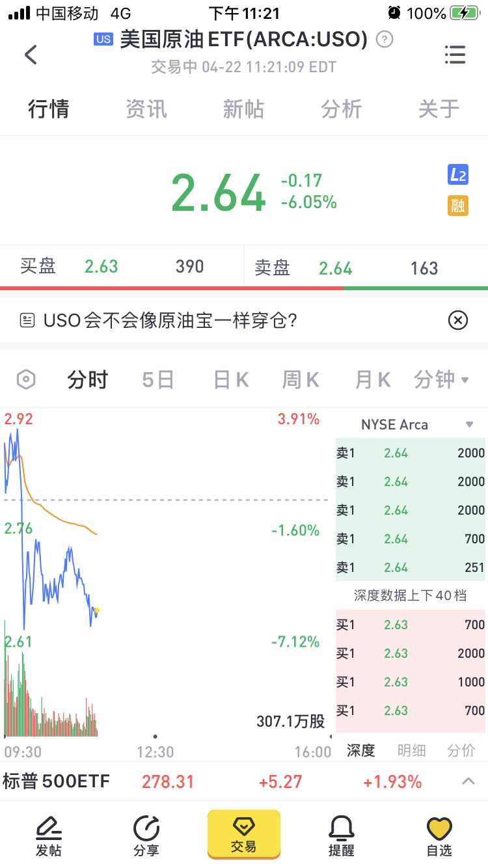Image resolution: width=488 pixels, height=868 pixels.
Task: Open NYSE Arca exchange dropdown
Action: tap(468, 425)
